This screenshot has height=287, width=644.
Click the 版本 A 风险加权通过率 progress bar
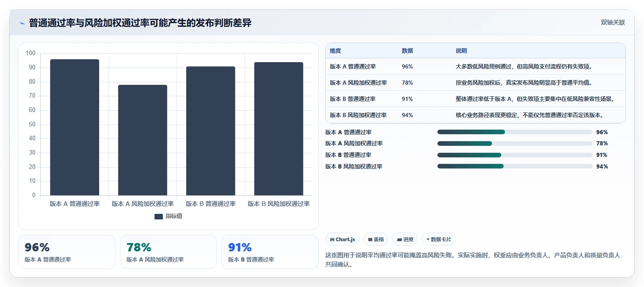point(515,143)
